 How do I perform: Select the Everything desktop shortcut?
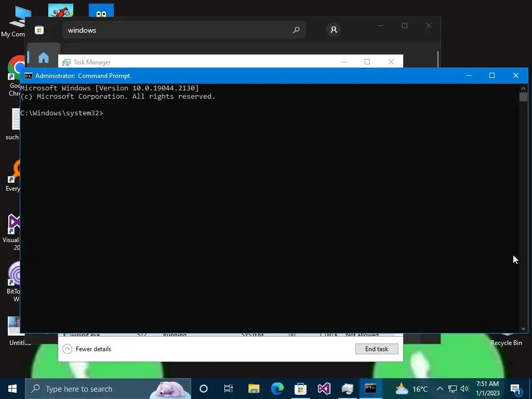click(12, 176)
